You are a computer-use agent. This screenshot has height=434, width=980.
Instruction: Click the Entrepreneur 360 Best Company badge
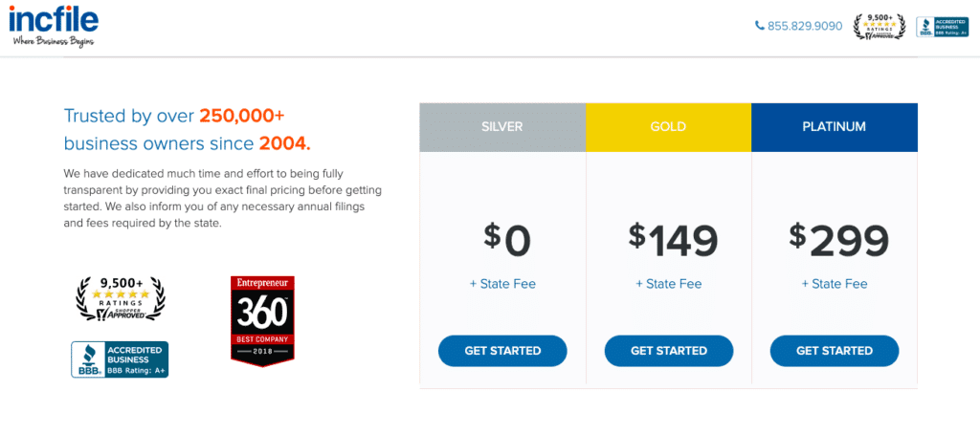pyautogui.click(x=262, y=321)
